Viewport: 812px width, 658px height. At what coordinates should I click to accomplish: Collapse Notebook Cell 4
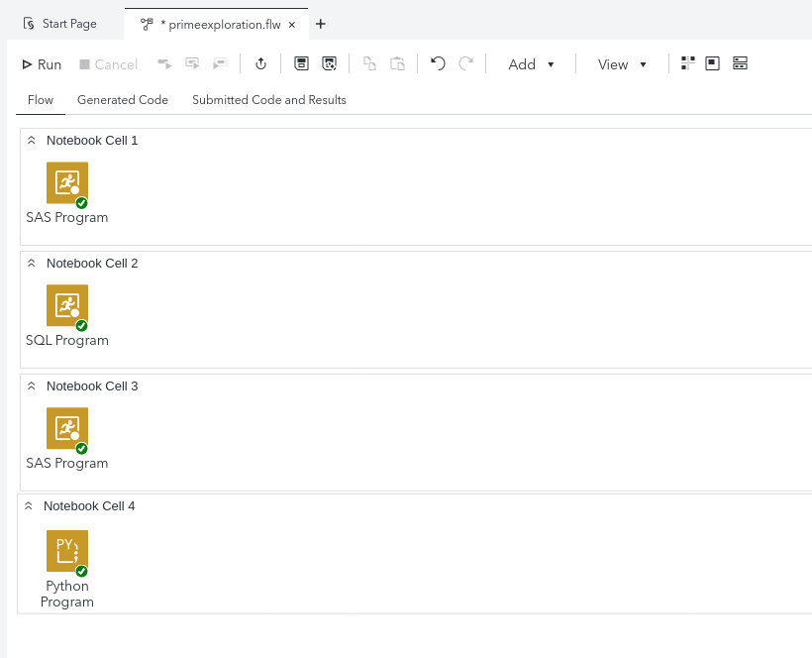pyautogui.click(x=31, y=505)
